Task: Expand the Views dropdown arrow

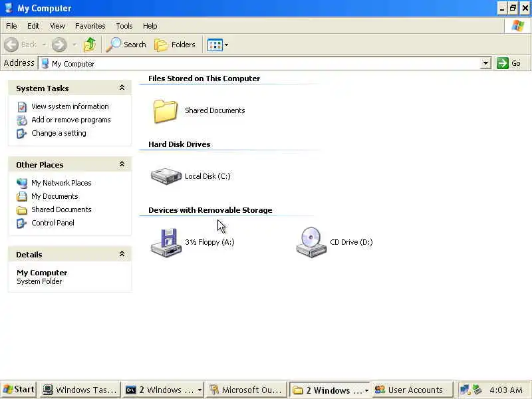Action: (227, 45)
